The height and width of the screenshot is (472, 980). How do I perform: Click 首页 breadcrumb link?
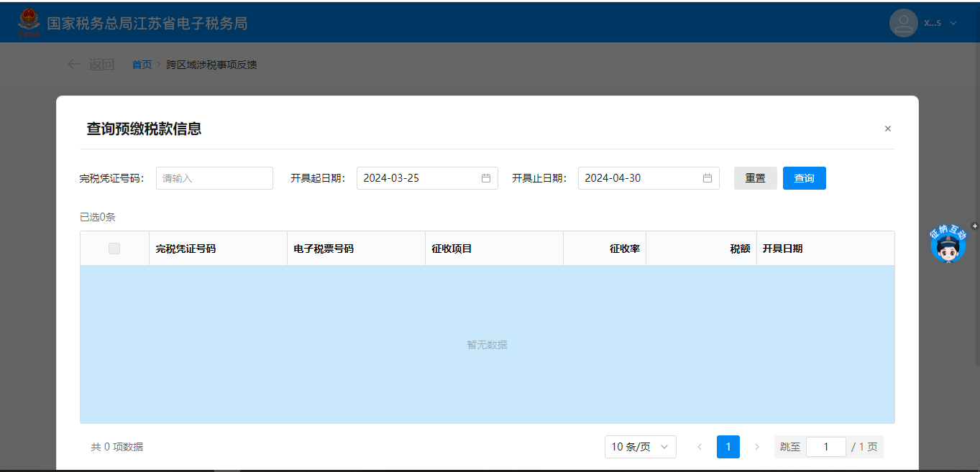click(x=142, y=65)
